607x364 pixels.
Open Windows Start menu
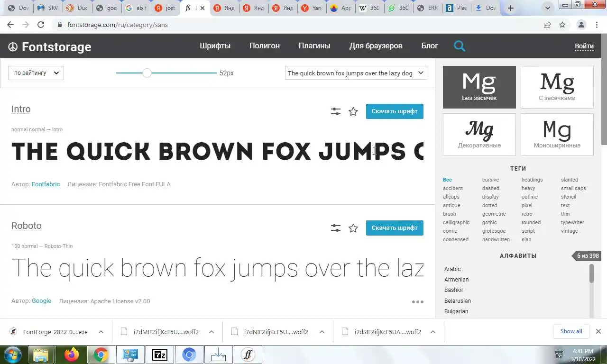(x=13, y=354)
